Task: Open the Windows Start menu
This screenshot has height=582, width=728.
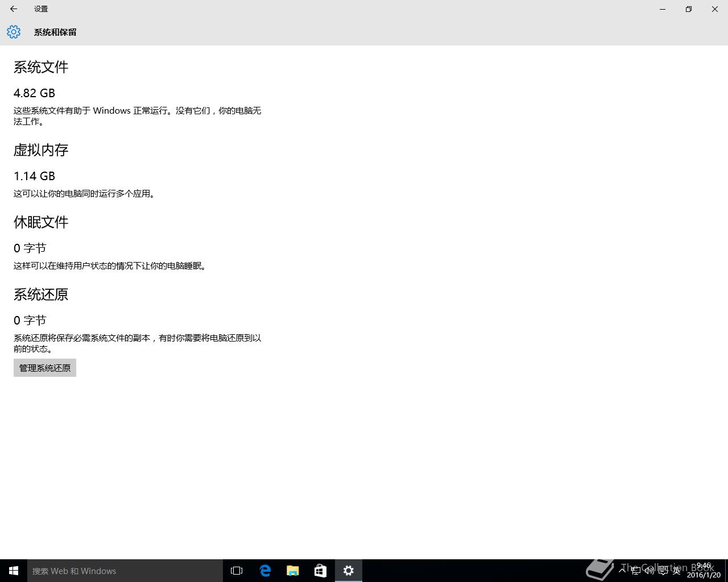Action: (x=14, y=571)
